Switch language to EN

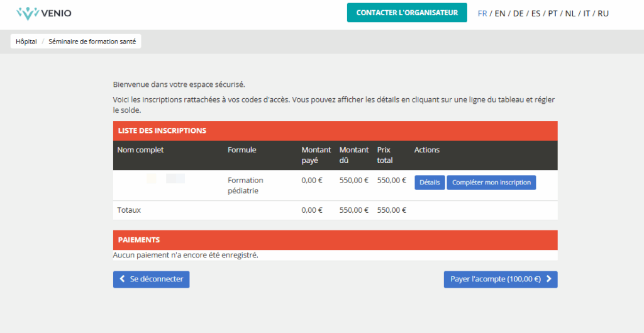point(500,13)
